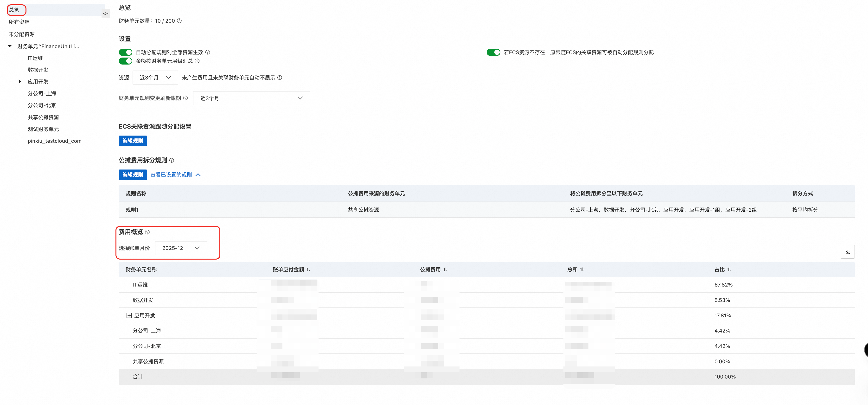Click 查看已设置的规则 link
Viewport: 868px width, 405px height.
coord(171,175)
